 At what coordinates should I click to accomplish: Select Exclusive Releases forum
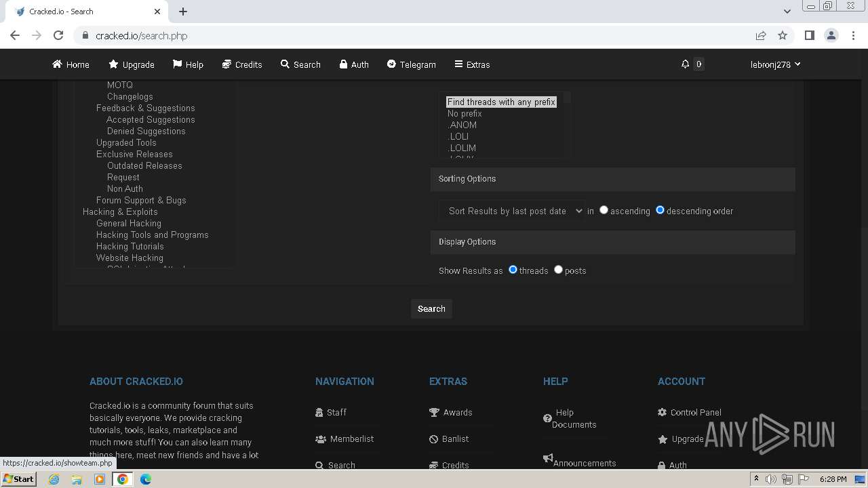[x=134, y=154]
